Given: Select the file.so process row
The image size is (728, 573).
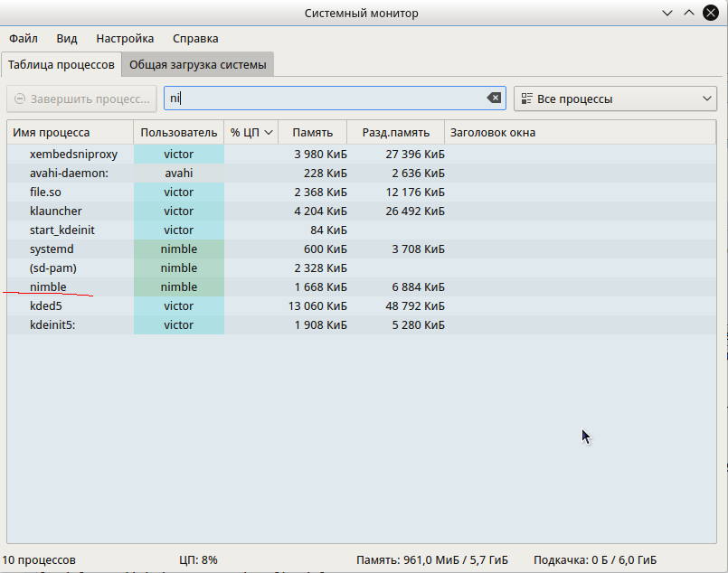Looking at the screenshot, I should pos(361,193).
